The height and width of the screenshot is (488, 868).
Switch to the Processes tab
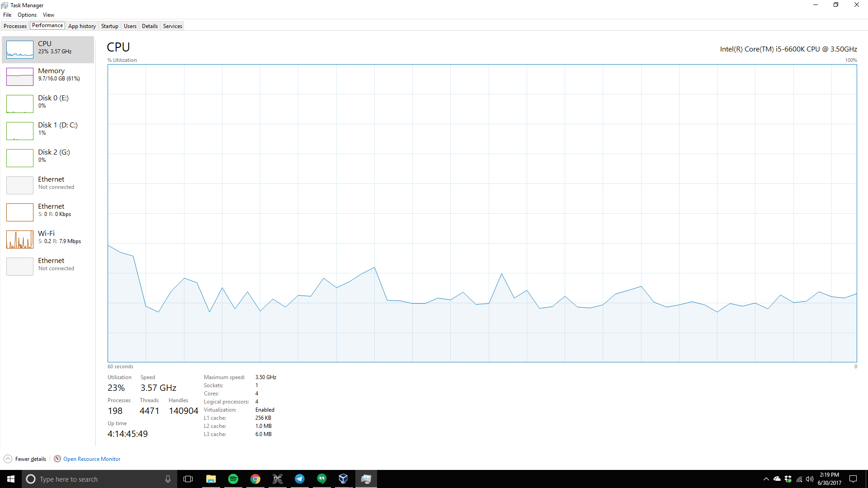[15, 26]
